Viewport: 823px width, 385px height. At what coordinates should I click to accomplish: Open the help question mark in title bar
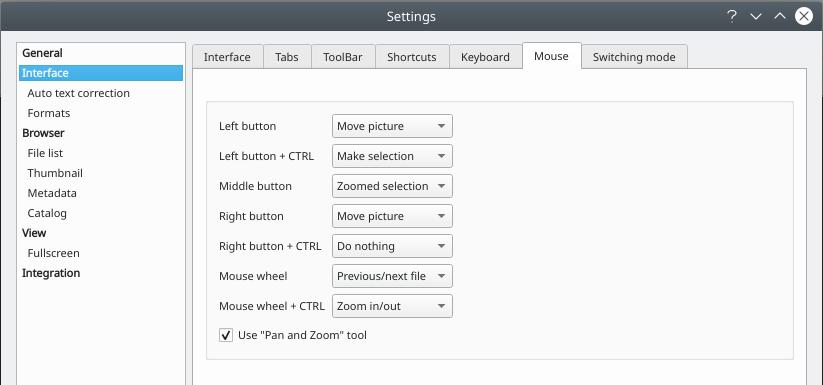point(732,17)
